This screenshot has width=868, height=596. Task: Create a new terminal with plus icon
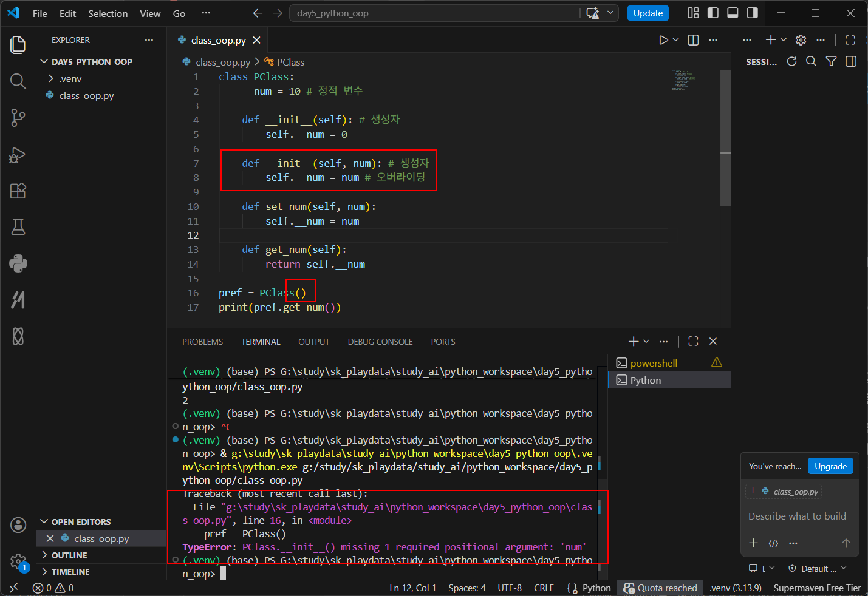634,342
